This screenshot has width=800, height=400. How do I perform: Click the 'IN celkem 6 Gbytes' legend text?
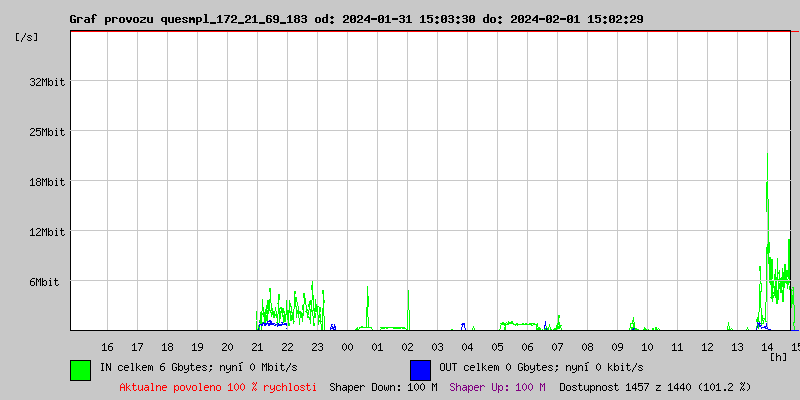tap(155, 367)
